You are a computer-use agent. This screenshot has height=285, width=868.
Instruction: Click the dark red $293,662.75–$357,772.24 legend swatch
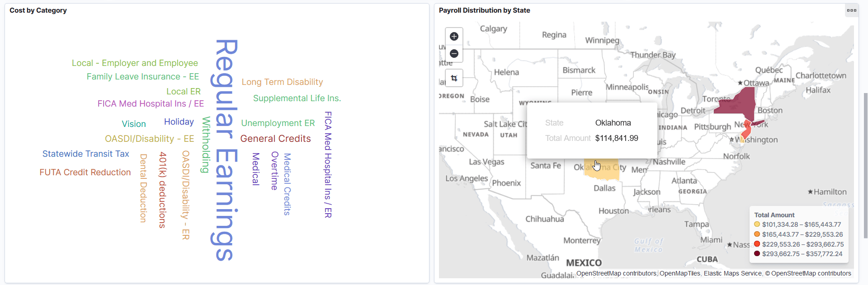coord(756,254)
